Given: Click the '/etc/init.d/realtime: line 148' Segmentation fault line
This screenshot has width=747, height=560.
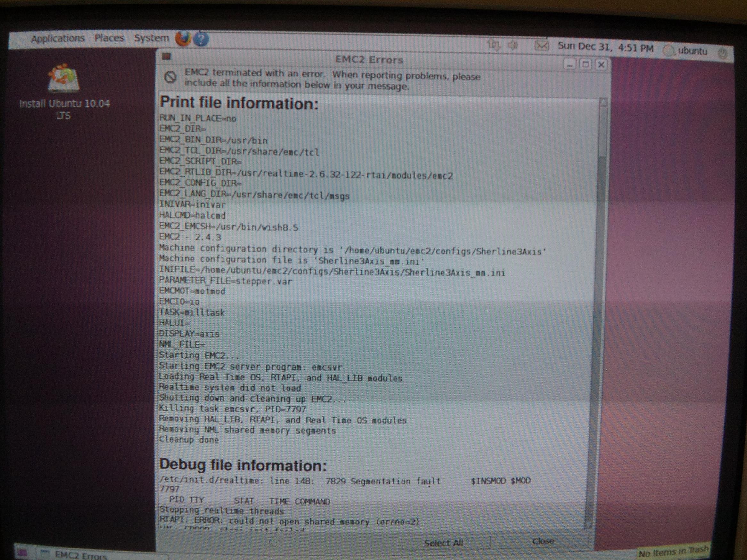Looking at the screenshot, I should 345,481.
